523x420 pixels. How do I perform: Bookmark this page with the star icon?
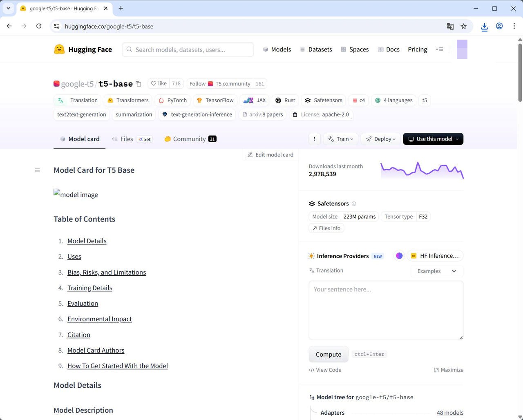click(463, 26)
